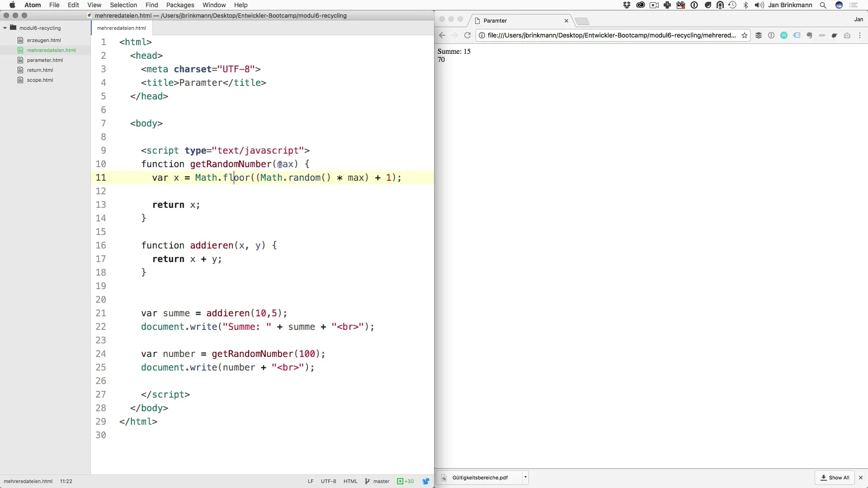Open the Dropbox menu bar icon
The image size is (868, 488).
627,5
